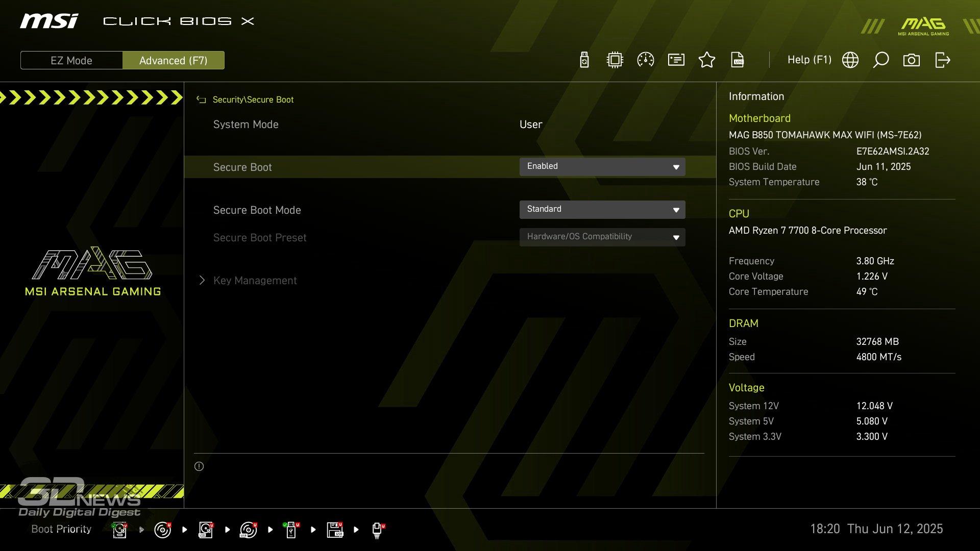The image size is (980, 551).
Task: Click Frequency value '3.80 GHz'
Action: [875, 261]
